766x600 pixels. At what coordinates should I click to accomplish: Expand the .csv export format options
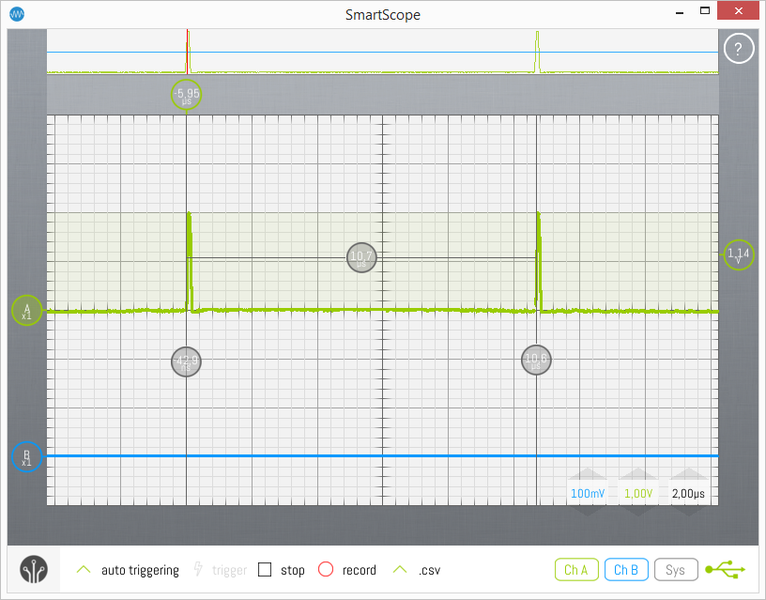coord(400,570)
